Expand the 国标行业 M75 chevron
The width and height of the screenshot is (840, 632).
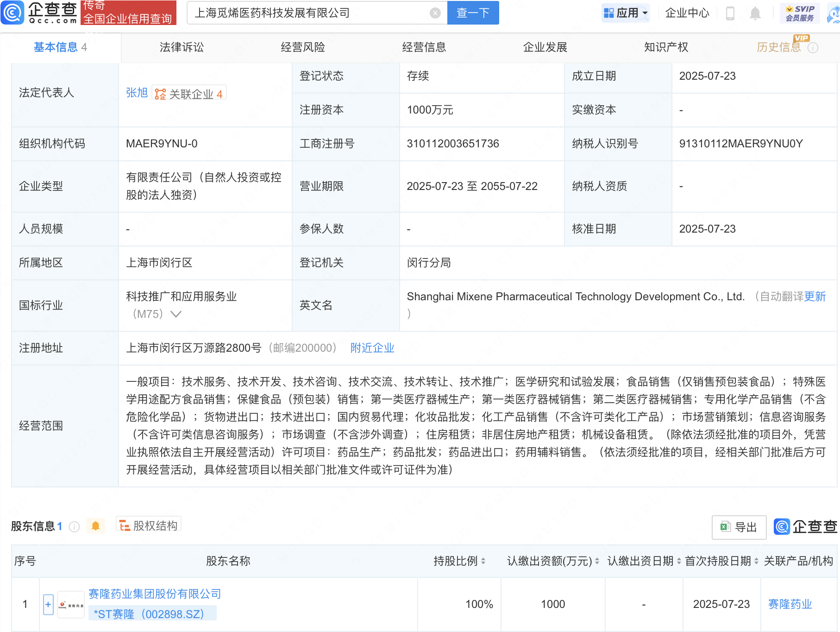[176, 314]
